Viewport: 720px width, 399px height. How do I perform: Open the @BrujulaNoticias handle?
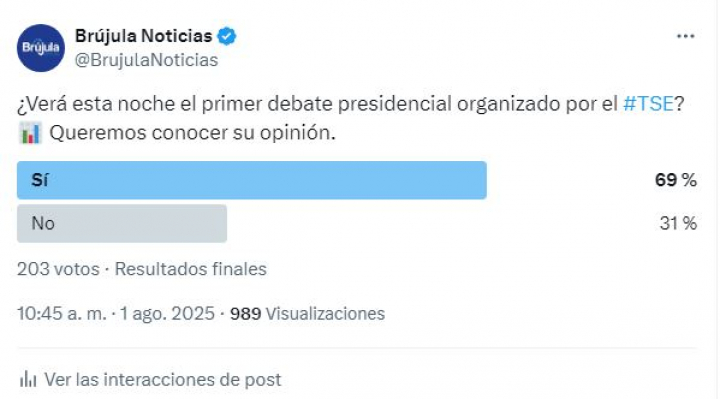click(146, 60)
